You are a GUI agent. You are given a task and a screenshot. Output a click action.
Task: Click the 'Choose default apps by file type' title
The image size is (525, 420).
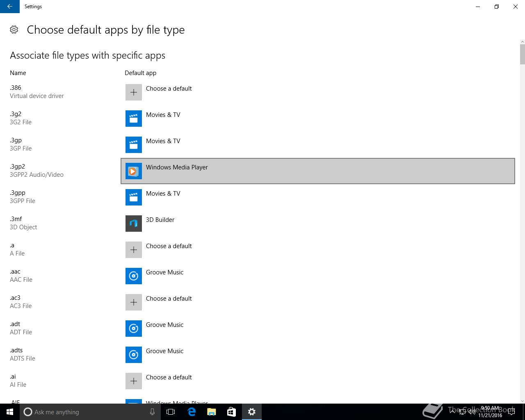pyautogui.click(x=106, y=30)
